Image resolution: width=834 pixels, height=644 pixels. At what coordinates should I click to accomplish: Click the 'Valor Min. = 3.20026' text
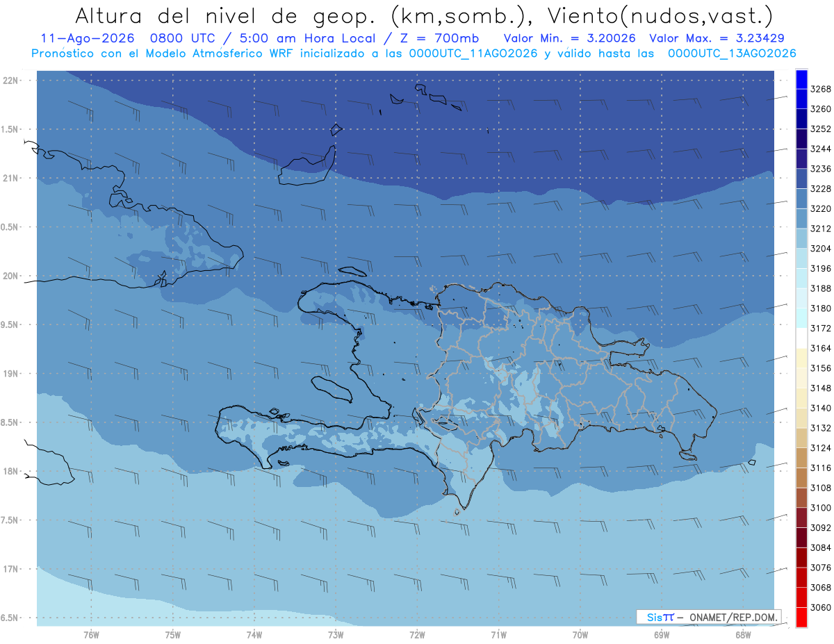(569, 39)
